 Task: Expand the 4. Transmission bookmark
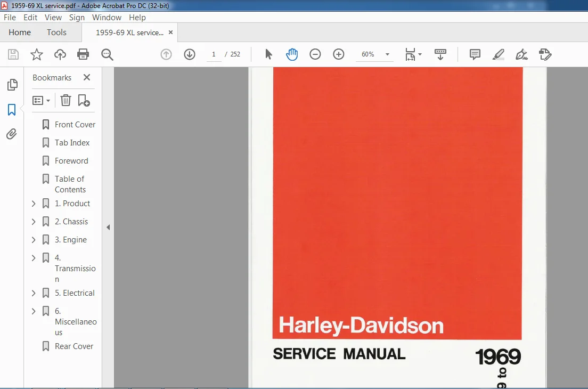point(34,258)
